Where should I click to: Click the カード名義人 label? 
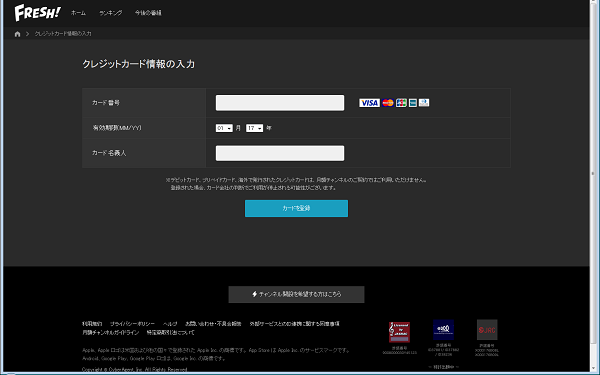pos(109,153)
